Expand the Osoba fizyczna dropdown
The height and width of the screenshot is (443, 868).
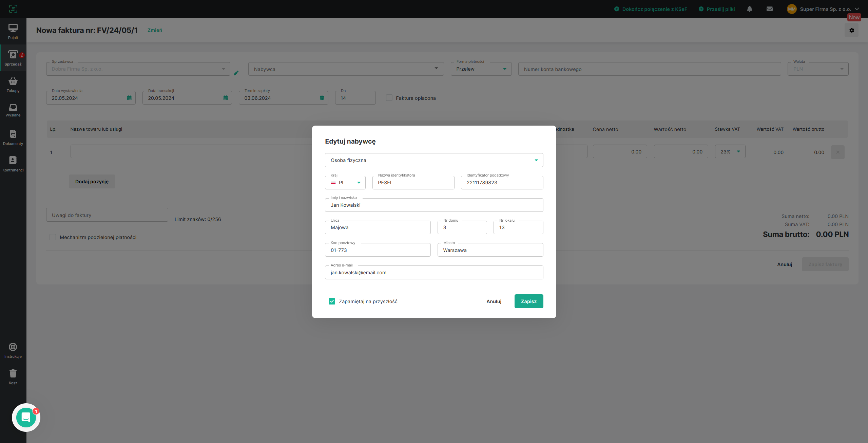[434, 160]
